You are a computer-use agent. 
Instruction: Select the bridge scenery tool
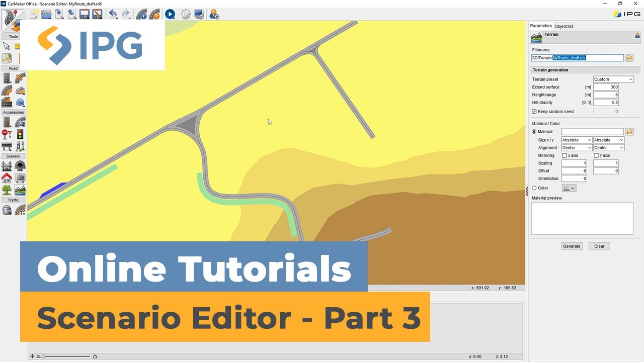7,166
